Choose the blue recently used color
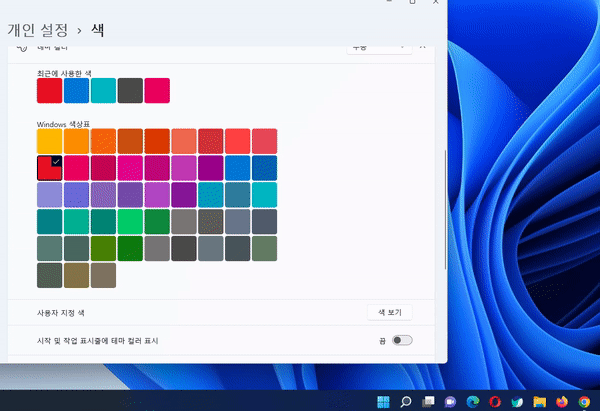The width and height of the screenshot is (600, 411). click(x=76, y=90)
